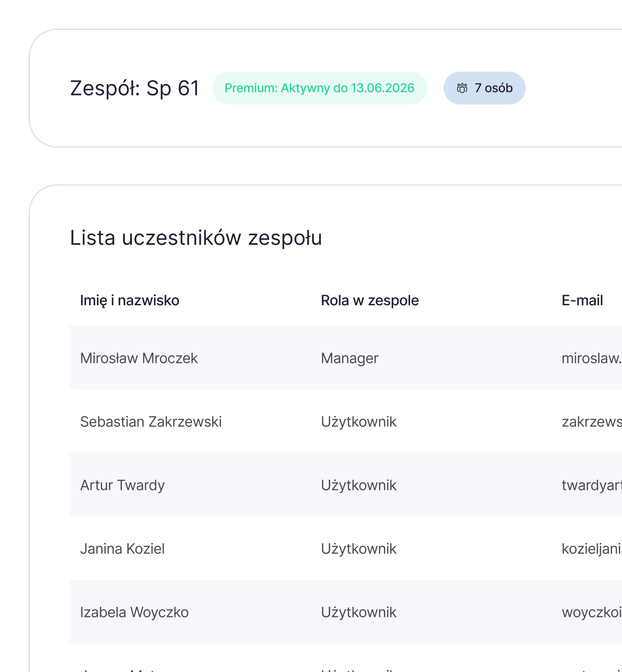Click Użytkownik role for Artur Twardy
The height and width of the screenshot is (672, 622).
359,486
